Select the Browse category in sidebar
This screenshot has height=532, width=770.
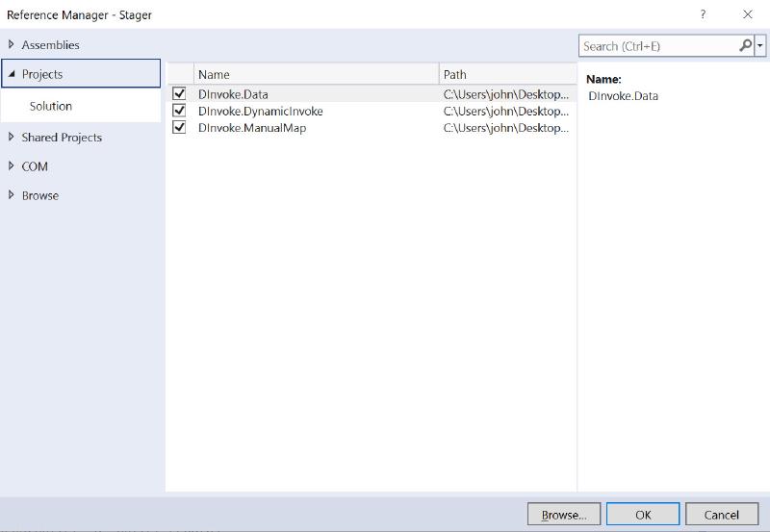coord(40,195)
